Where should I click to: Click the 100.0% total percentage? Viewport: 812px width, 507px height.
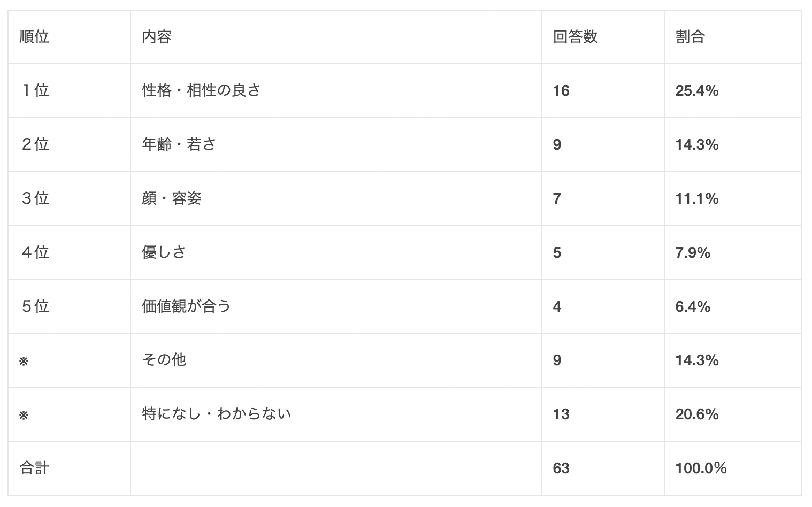pyautogui.click(x=701, y=468)
